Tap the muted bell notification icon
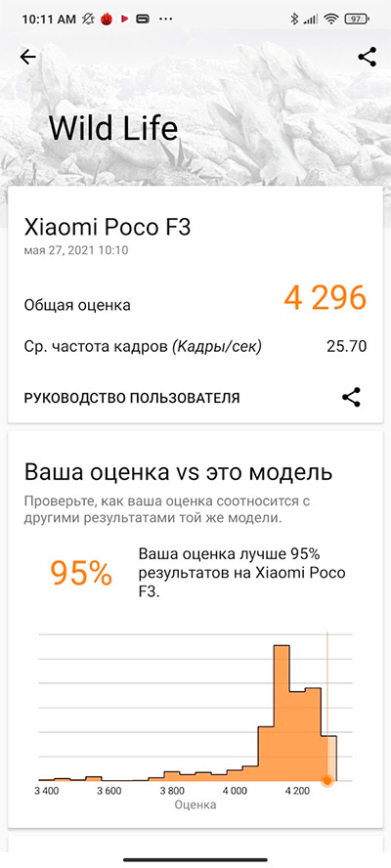This screenshot has width=391, height=868. [88, 20]
